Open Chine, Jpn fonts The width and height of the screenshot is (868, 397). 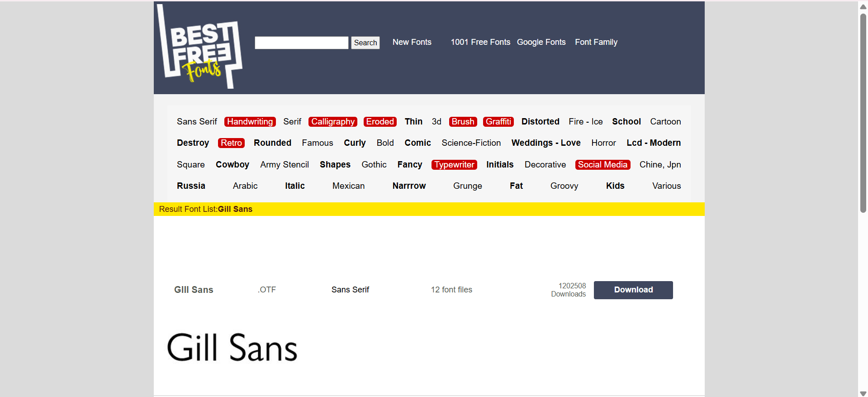click(x=660, y=165)
